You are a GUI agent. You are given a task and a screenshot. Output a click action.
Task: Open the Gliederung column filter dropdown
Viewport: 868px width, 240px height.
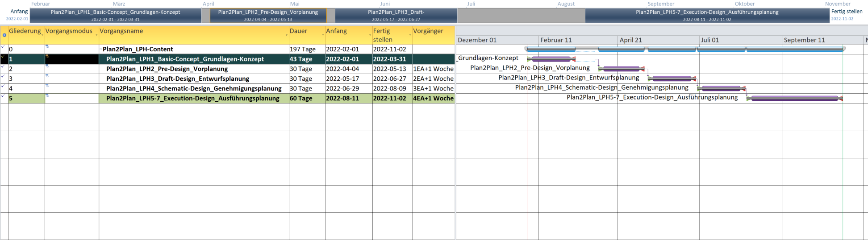[x=42, y=35]
